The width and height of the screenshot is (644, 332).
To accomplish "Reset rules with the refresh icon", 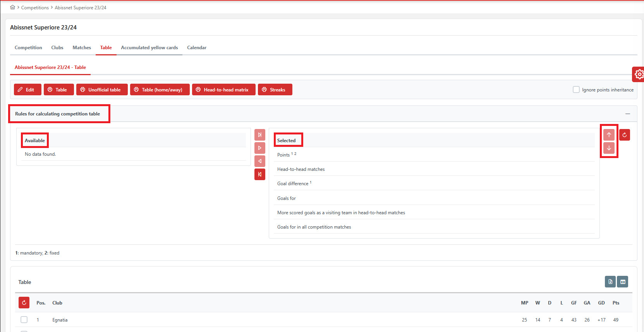I will pyautogui.click(x=624, y=135).
